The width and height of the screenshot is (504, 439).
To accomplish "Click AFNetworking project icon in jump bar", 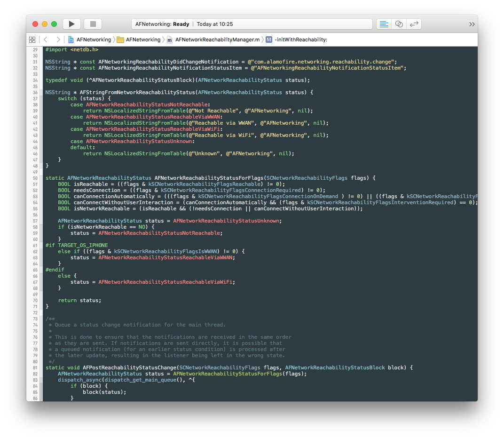I will click(x=71, y=40).
